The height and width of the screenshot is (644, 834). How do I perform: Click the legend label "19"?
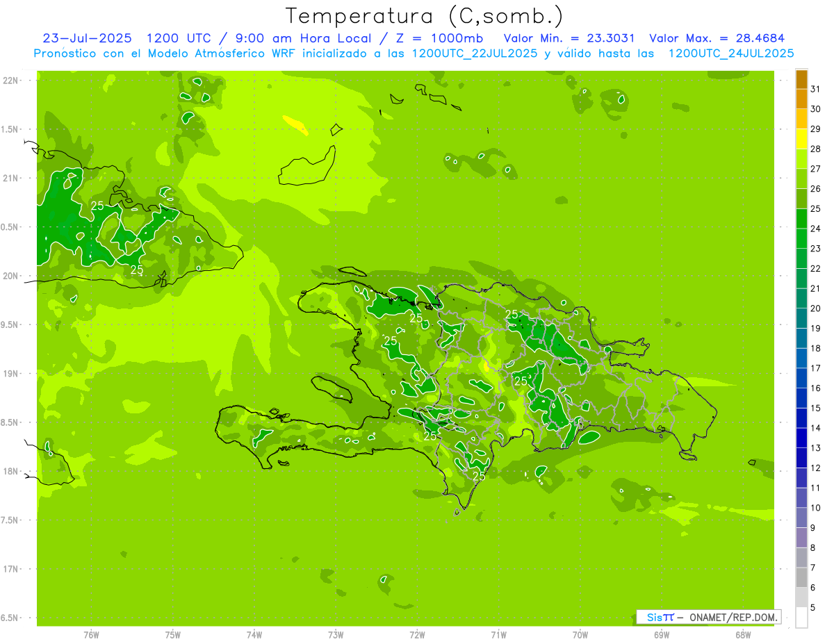pos(815,329)
